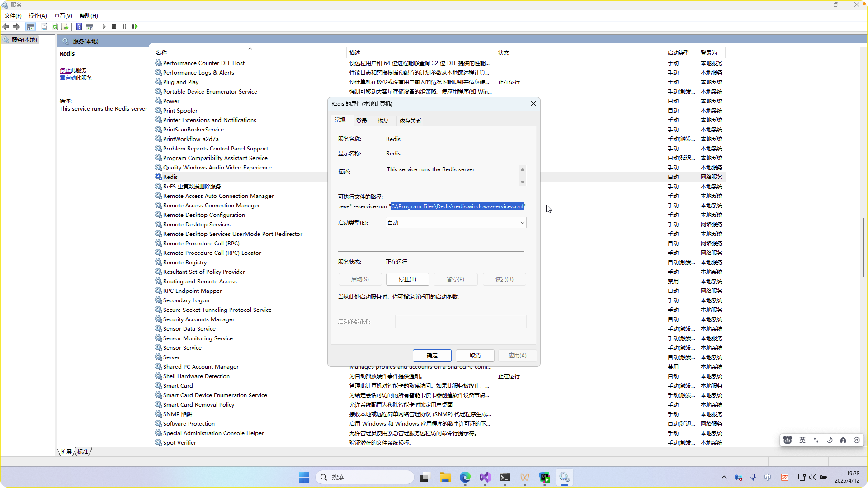Open the Help toolbar icon
The image size is (868, 488).
(x=79, y=27)
